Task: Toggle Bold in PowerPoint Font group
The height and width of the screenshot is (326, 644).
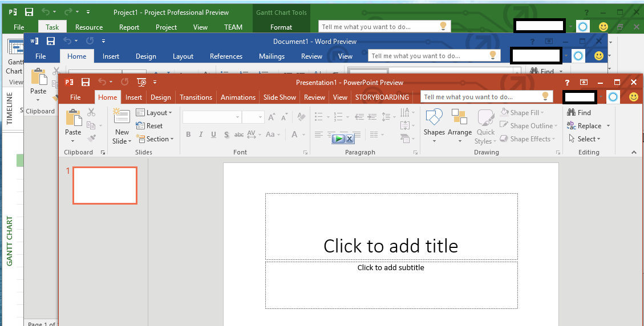Action: point(188,135)
